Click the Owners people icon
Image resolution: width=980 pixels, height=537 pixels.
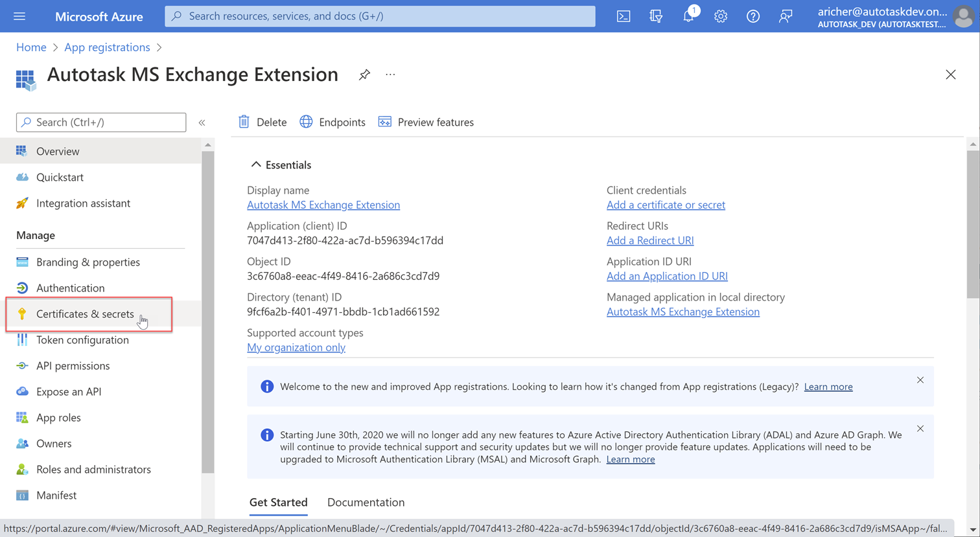point(22,443)
